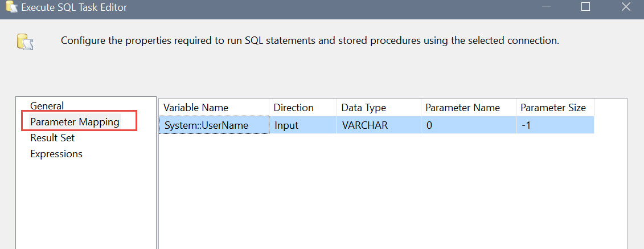Open the Input direction dropdown cell
The height and width of the screenshot is (249, 644).
pos(303,125)
